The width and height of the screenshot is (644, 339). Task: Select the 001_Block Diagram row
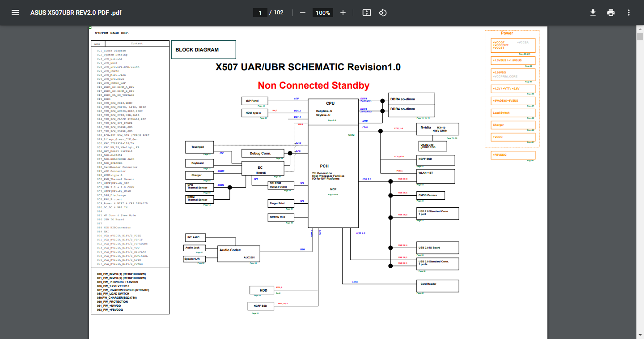[x=111, y=51]
